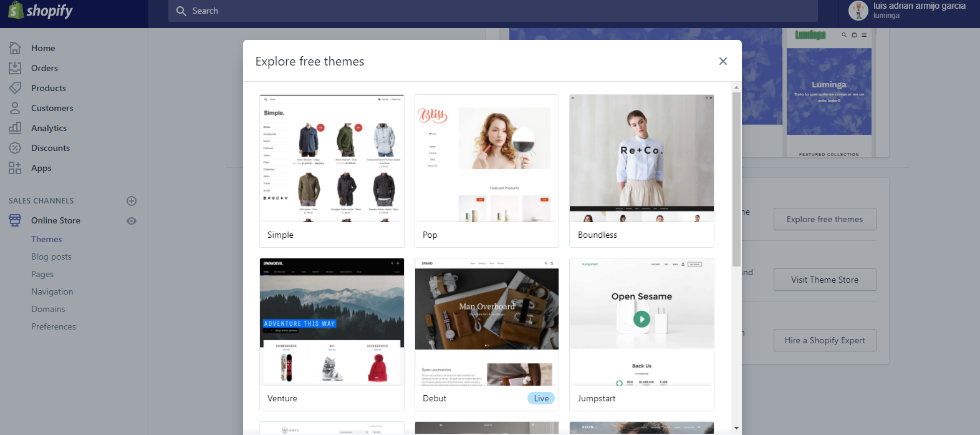The height and width of the screenshot is (435, 980).
Task: Select the Jumpstart theme thumbnail
Action: click(x=641, y=322)
